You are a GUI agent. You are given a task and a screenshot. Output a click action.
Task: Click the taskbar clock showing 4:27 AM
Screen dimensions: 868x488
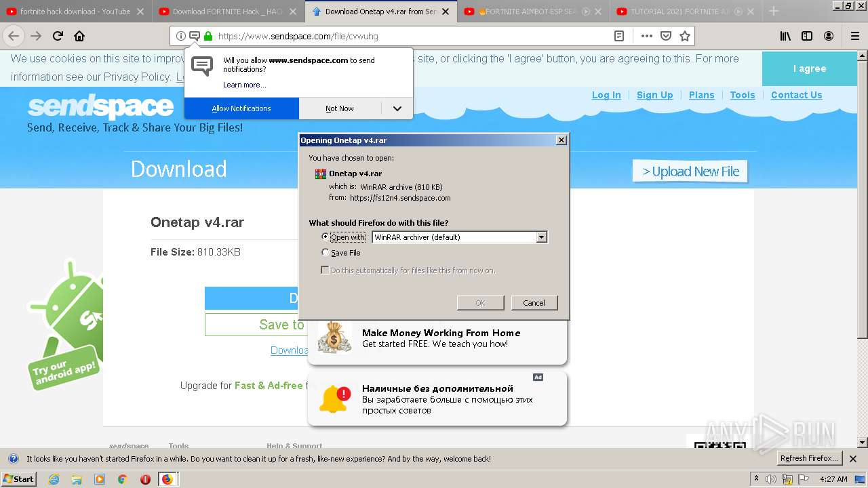[833, 479]
